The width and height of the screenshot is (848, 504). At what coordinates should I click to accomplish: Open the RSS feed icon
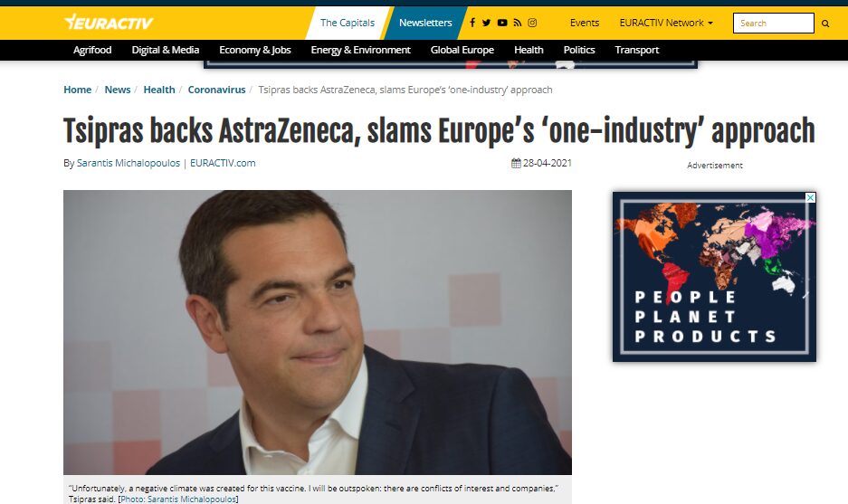(x=518, y=23)
